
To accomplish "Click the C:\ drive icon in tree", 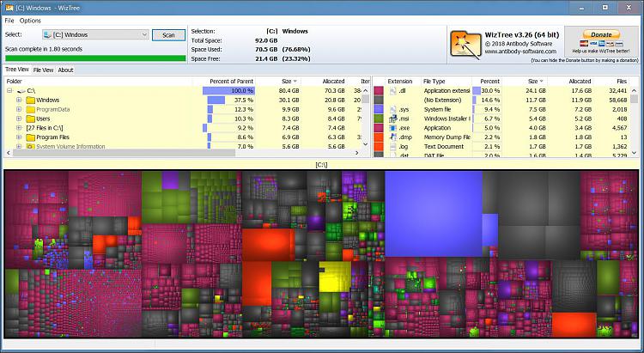I will pos(21,91).
